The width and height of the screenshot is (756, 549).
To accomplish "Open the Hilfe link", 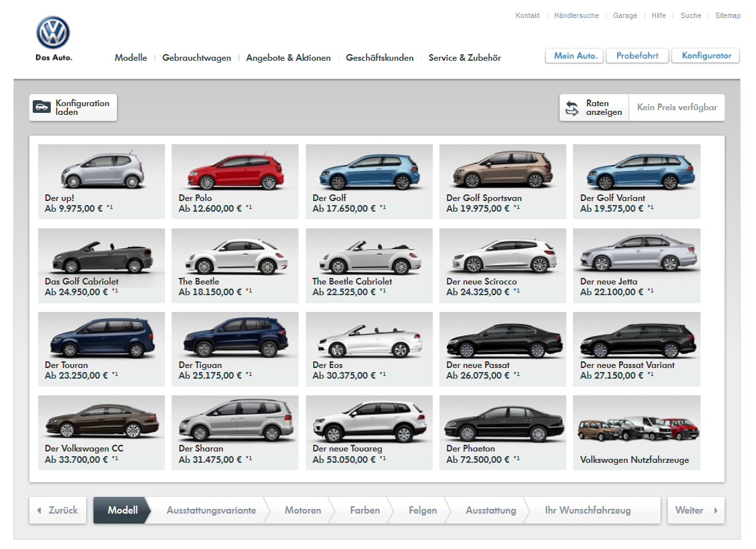I will pos(658,15).
